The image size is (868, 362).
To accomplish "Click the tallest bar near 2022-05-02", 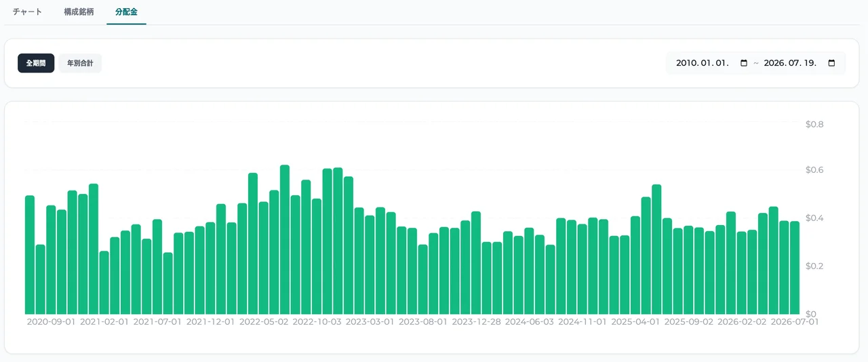I will click(x=285, y=239).
